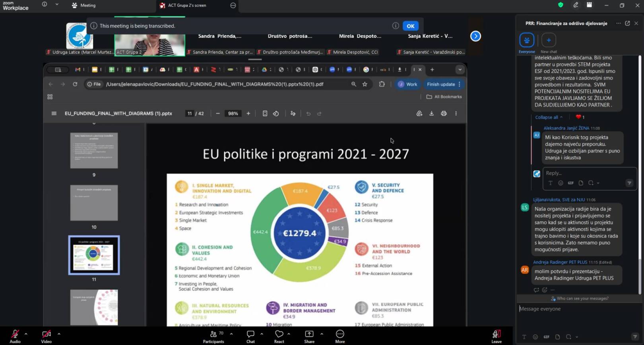This screenshot has height=345, width=644.
Task: Start a New chat with plus icon
Action: click(x=549, y=40)
